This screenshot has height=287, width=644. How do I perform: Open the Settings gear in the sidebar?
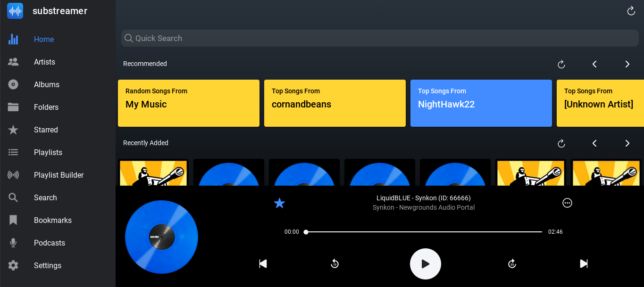[x=13, y=266]
